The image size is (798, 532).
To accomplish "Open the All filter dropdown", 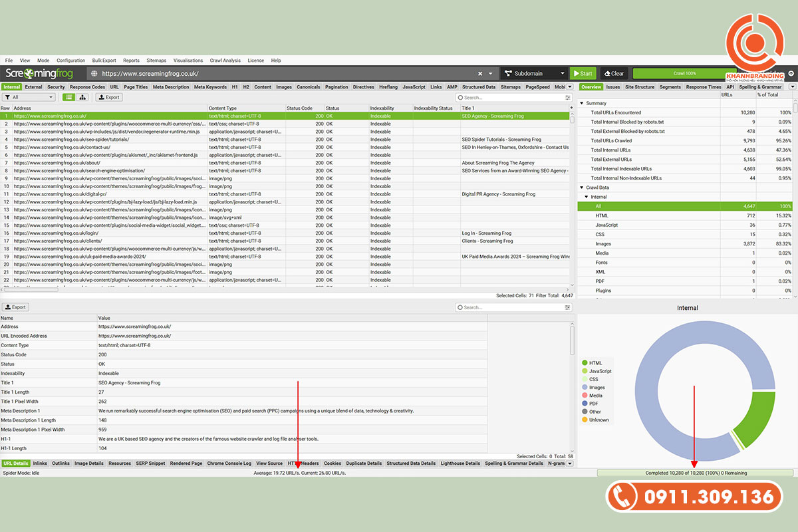I will [29, 97].
